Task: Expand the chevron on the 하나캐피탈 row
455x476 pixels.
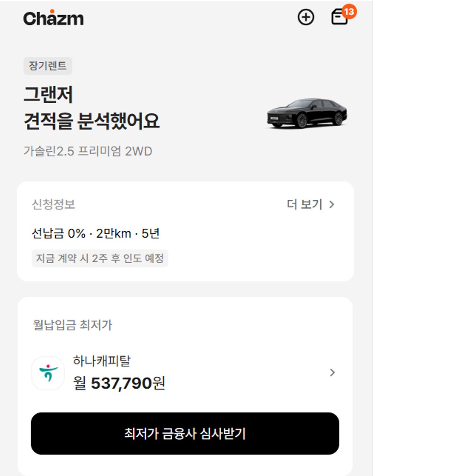Action: click(x=332, y=373)
